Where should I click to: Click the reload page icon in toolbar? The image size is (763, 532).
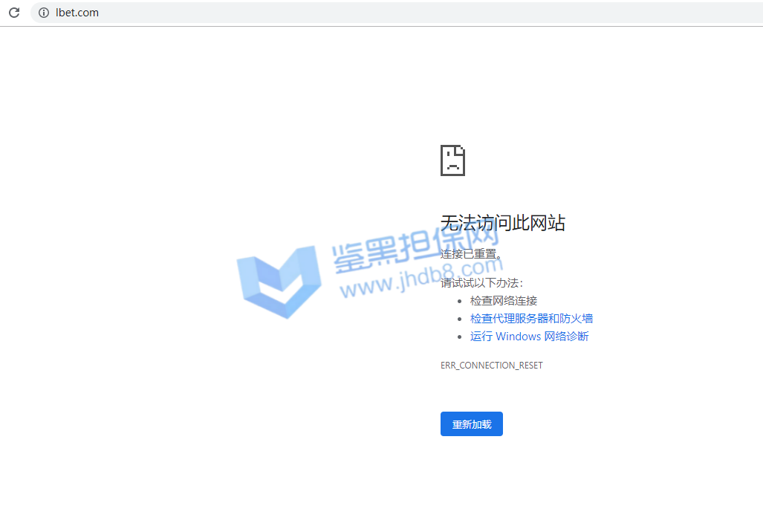(14, 13)
